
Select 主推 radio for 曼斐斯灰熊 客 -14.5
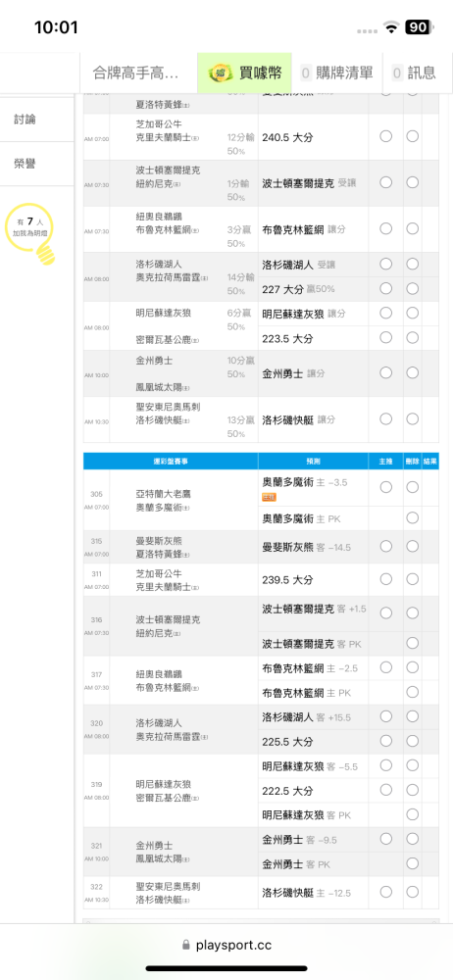coord(386,546)
